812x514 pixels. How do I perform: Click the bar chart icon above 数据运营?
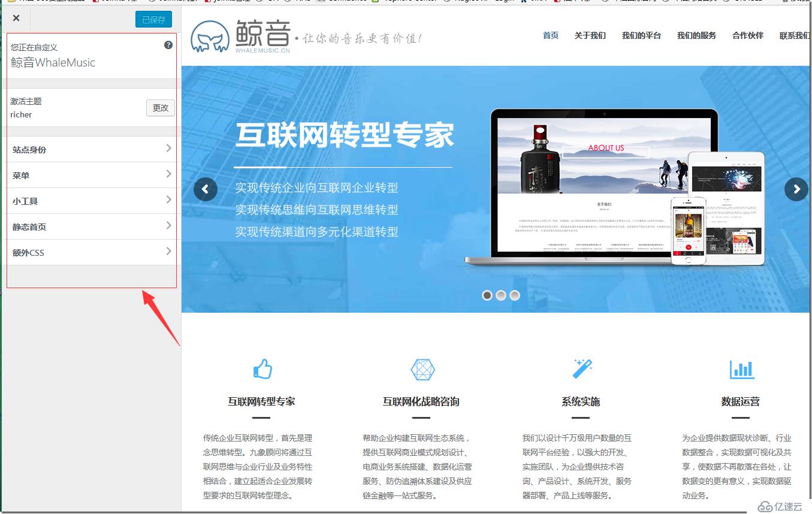[x=742, y=369]
